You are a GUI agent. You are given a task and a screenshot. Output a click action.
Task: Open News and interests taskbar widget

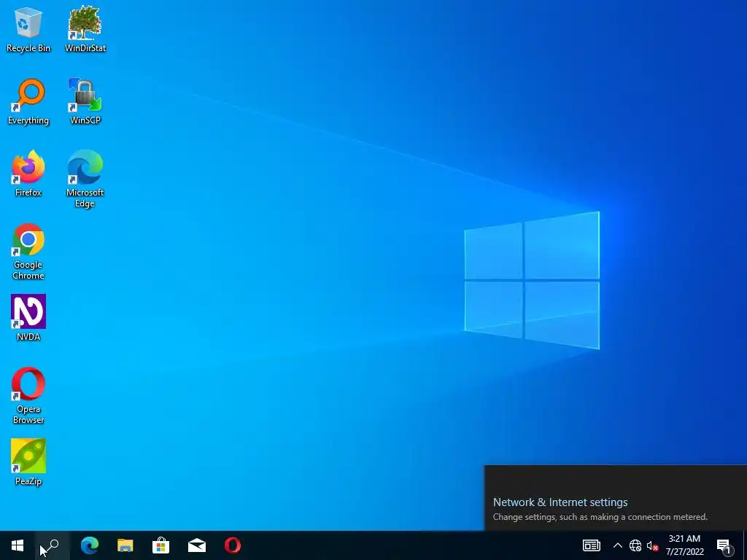591,545
